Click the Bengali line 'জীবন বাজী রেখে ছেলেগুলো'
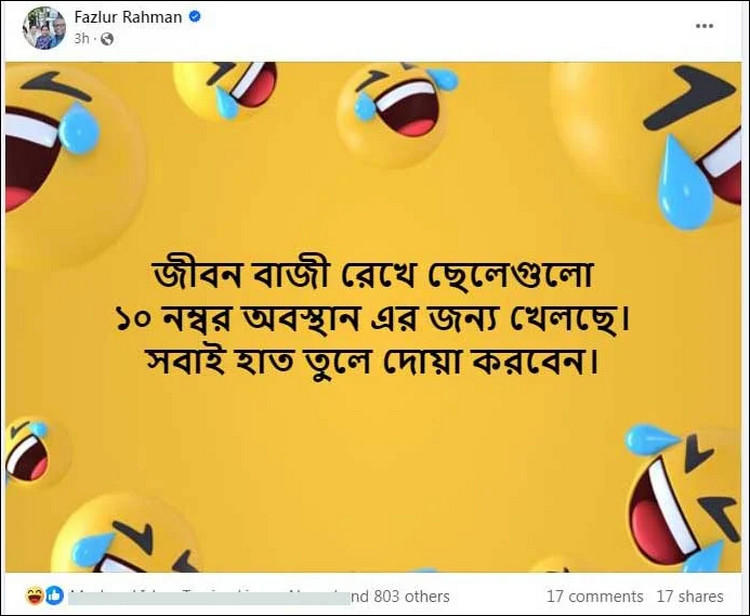750x616 pixels. click(372, 276)
